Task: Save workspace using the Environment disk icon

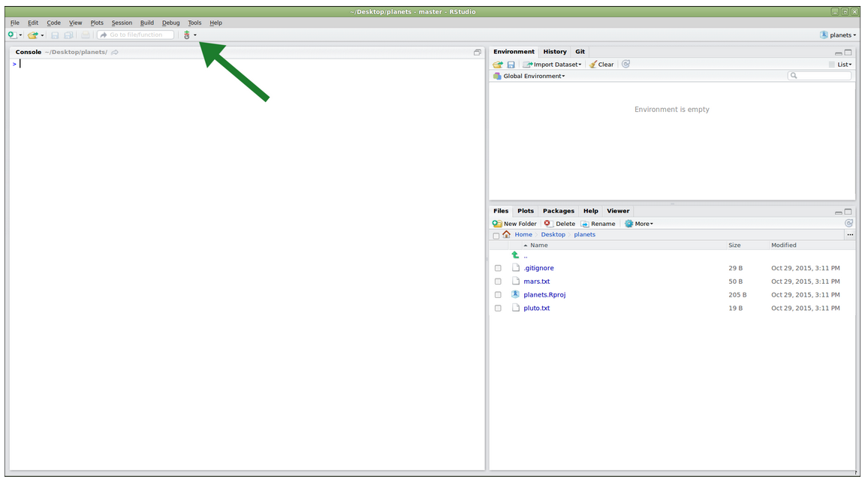Action: (x=511, y=65)
